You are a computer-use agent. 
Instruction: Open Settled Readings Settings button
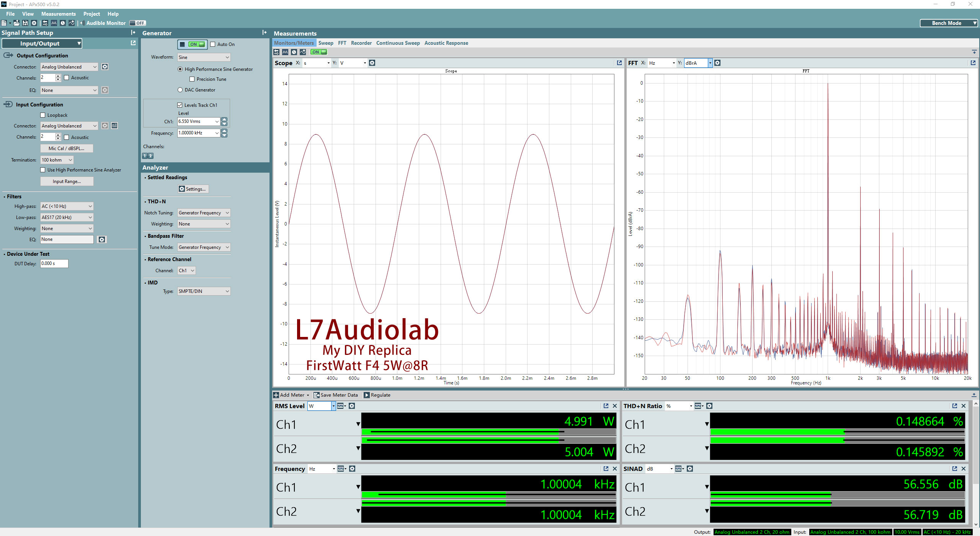tap(194, 189)
